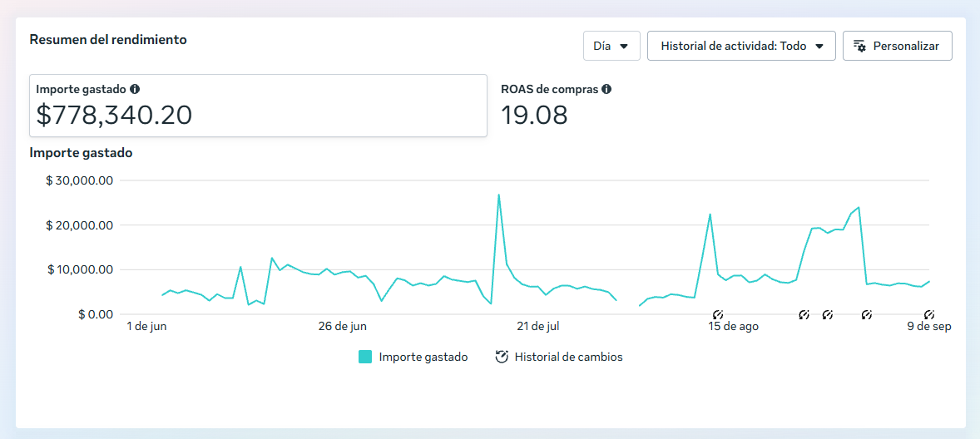This screenshot has width=980, height=439.
Task: Click the Resumen del rendimiento heading
Action: (108, 40)
